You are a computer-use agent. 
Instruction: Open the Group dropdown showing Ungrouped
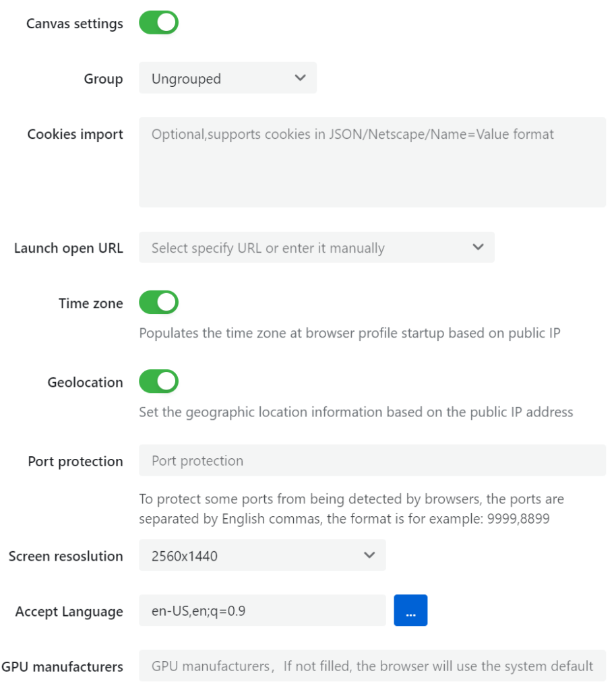pyautogui.click(x=228, y=78)
